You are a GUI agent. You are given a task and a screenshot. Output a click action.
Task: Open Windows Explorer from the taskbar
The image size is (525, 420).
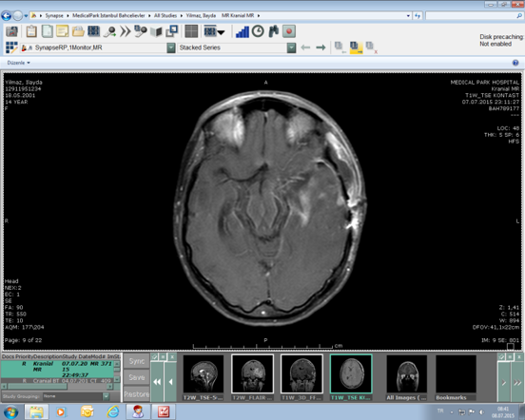[36, 412]
